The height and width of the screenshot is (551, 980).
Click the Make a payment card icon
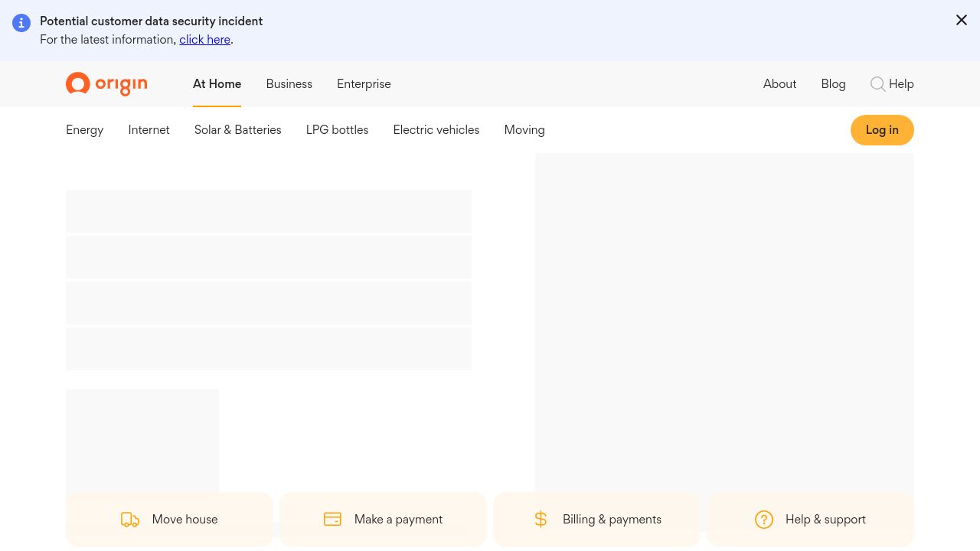332,520
